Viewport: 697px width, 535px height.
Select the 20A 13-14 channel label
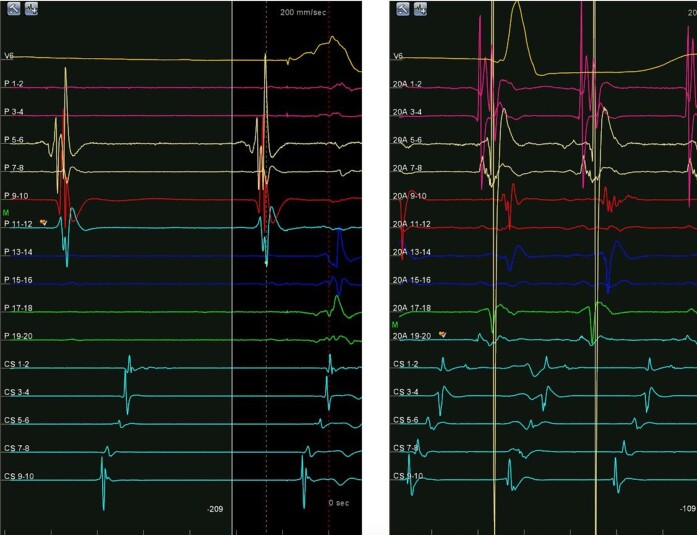412,252
